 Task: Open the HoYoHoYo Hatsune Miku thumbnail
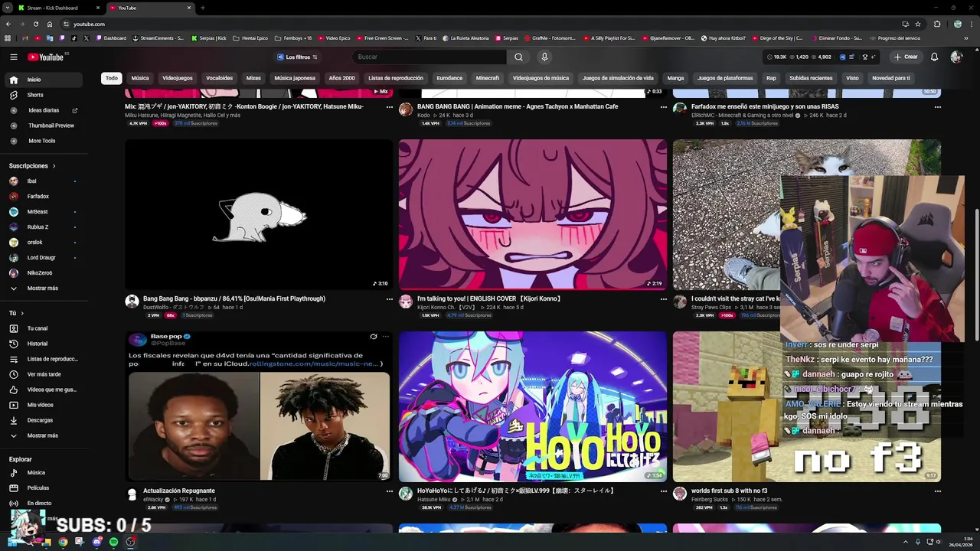click(533, 406)
